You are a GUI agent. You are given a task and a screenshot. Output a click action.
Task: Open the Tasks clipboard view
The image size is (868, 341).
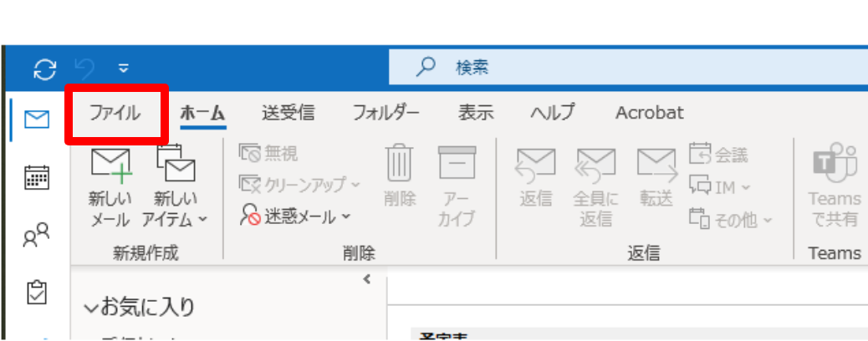[36, 292]
